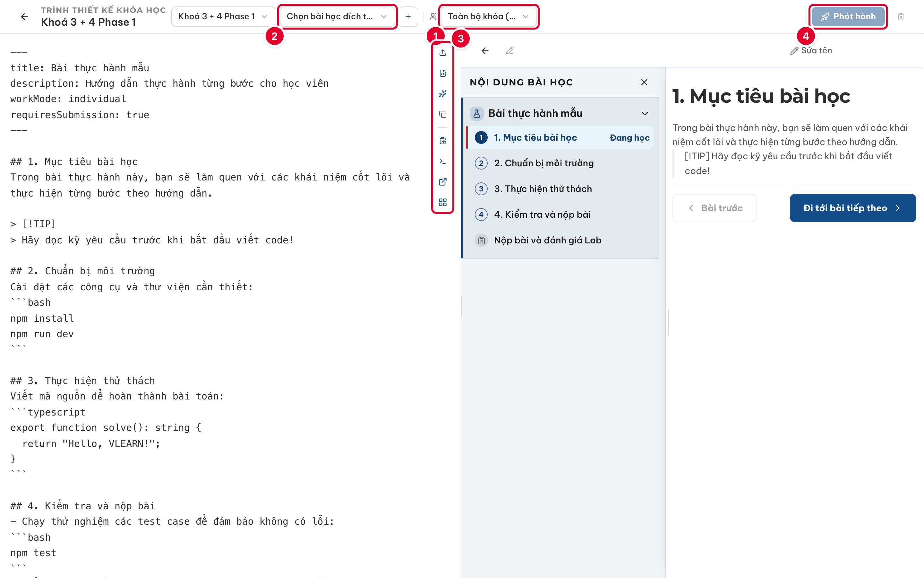Viewport: 924px width, 578px height.
Task: Open the Toàn bộ khóa dropdown
Action: point(489,17)
